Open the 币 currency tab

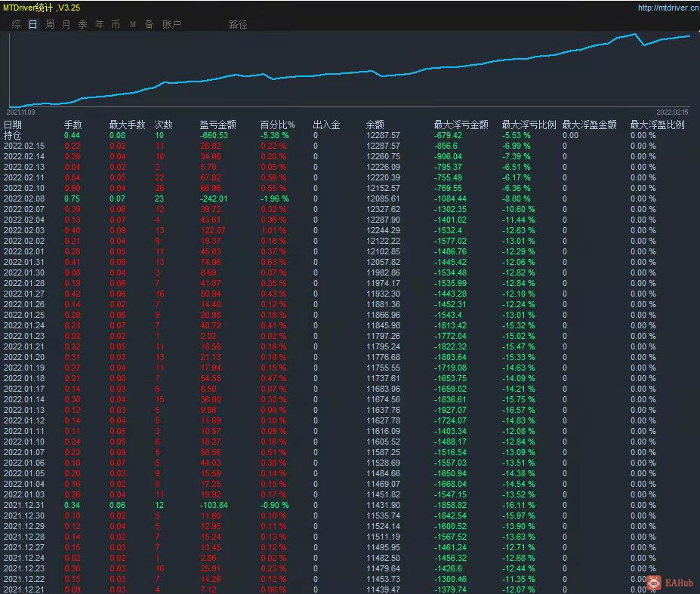click(x=116, y=24)
